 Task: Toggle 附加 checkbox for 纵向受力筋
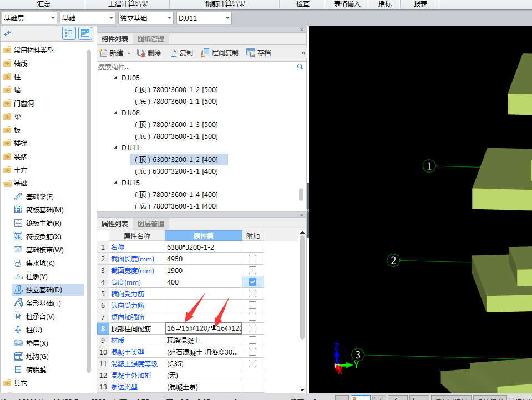click(x=252, y=305)
